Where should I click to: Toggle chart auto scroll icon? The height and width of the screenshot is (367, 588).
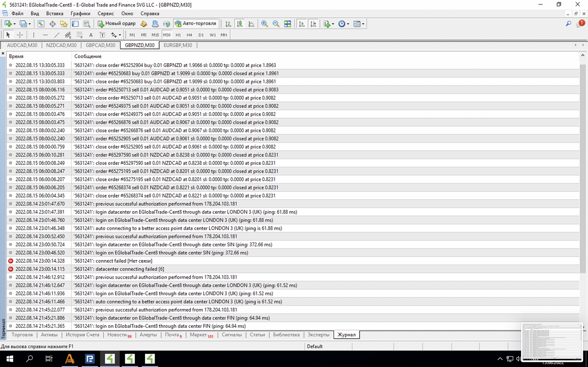(x=302, y=24)
